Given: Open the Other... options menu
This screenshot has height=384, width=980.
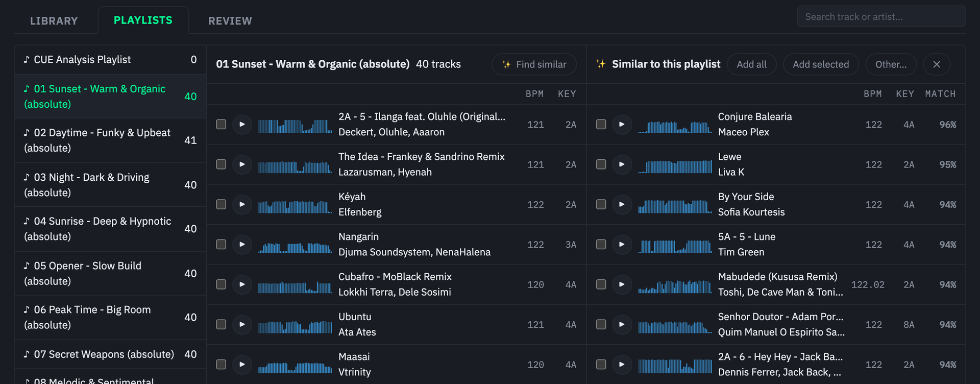Looking at the screenshot, I should tap(891, 64).
